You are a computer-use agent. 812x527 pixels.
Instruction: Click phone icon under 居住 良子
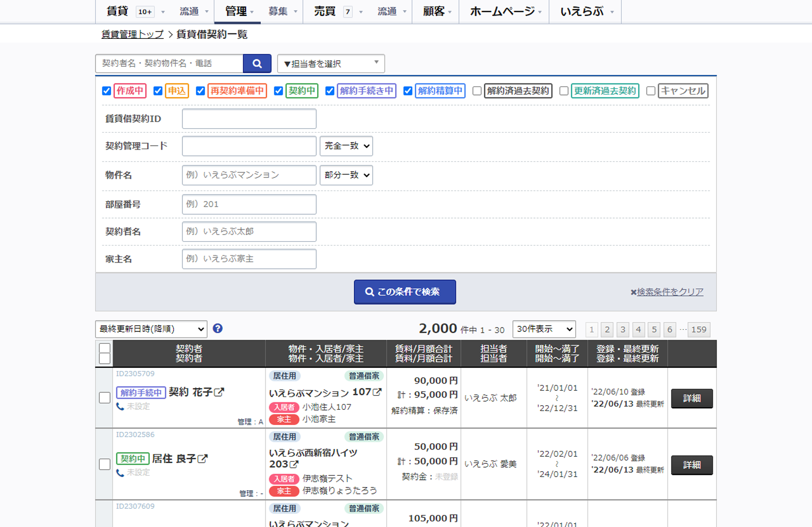coord(121,472)
